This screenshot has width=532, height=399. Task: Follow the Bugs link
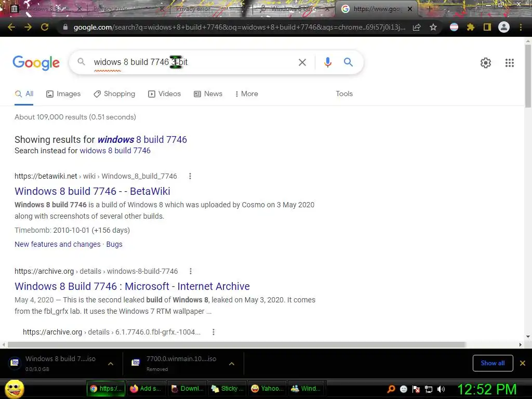(x=114, y=244)
